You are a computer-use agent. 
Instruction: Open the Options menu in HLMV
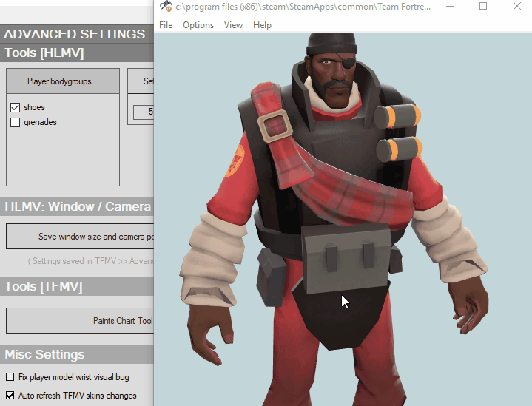(198, 25)
